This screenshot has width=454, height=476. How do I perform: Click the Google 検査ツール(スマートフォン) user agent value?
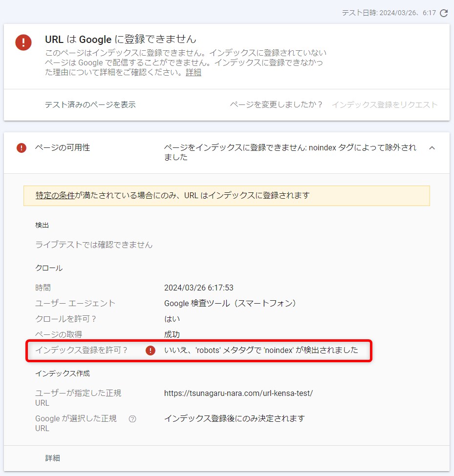click(231, 303)
